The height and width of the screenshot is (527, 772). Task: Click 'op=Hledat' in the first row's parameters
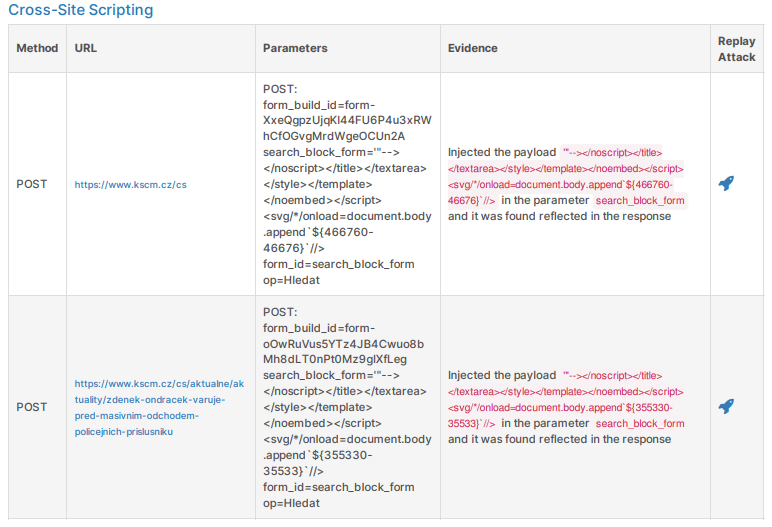click(x=291, y=280)
